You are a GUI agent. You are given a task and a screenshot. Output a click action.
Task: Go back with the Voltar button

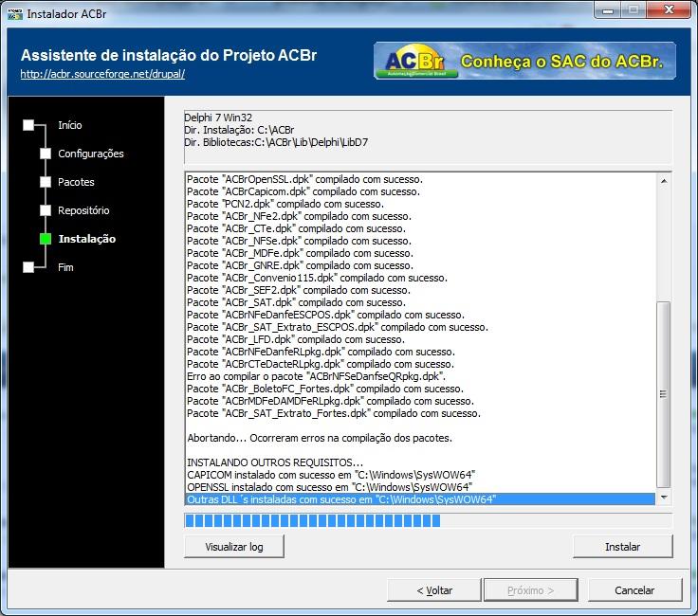(434, 590)
